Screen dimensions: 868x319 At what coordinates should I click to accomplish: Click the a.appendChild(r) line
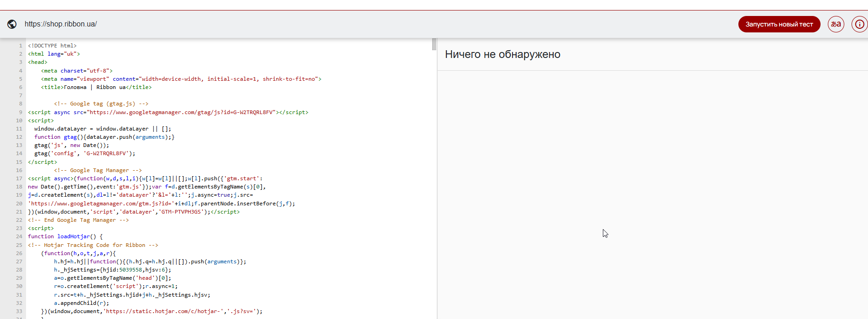(x=81, y=303)
